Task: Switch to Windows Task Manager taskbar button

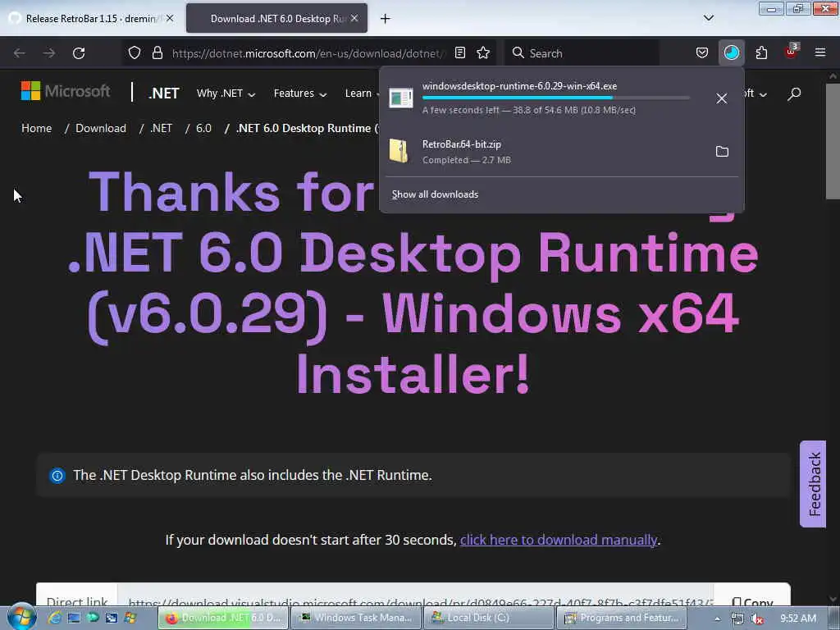Action: [x=356, y=618]
